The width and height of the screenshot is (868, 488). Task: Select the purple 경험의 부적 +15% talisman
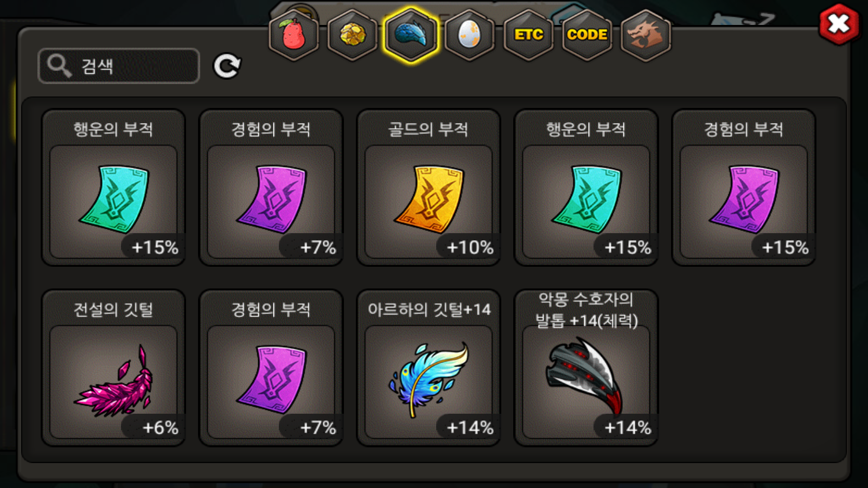click(x=744, y=188)
